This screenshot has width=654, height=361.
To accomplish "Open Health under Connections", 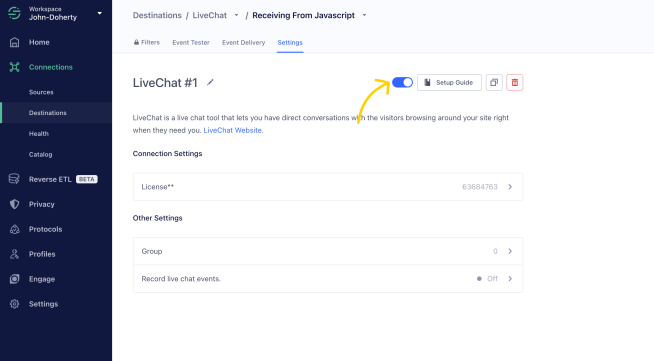I will tap(39, 134).
